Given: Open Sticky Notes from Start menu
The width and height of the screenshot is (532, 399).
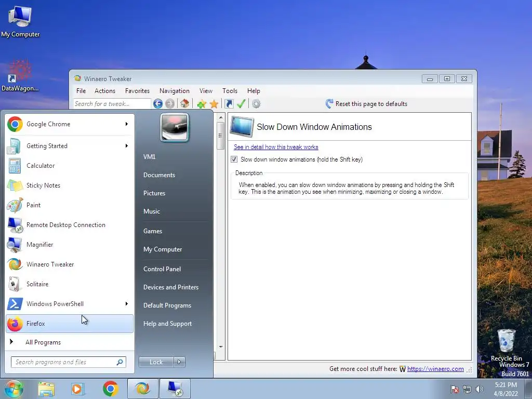Looking at the screenshot, I should click(70, 185).
